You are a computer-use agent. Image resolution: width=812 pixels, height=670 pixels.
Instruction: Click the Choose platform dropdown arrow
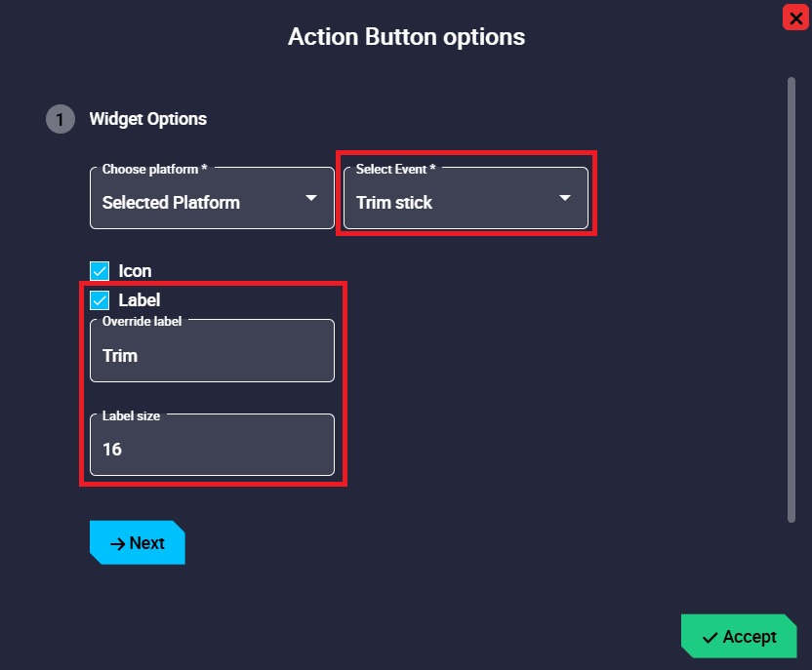(x=311, y=198)
